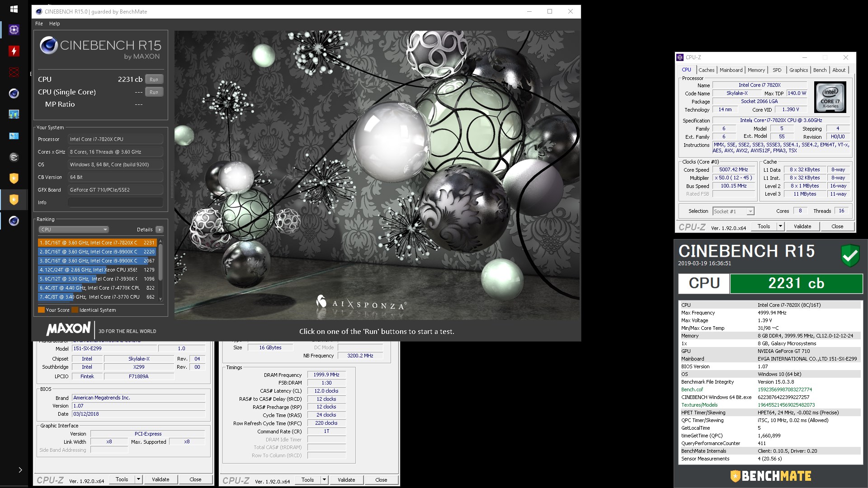Click the Your Score orange legend swatch
The image size is (868, 488).
click(x=41, y=310)
